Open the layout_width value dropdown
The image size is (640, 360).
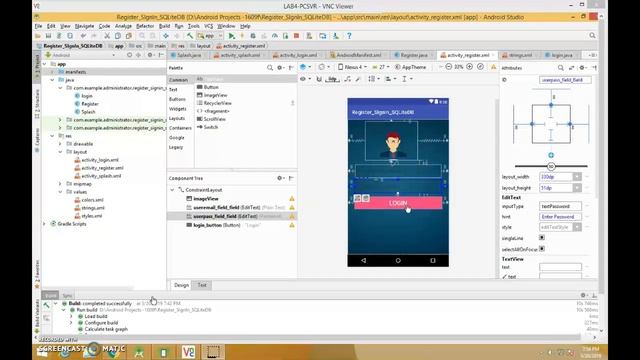click(x=577, y=177)
